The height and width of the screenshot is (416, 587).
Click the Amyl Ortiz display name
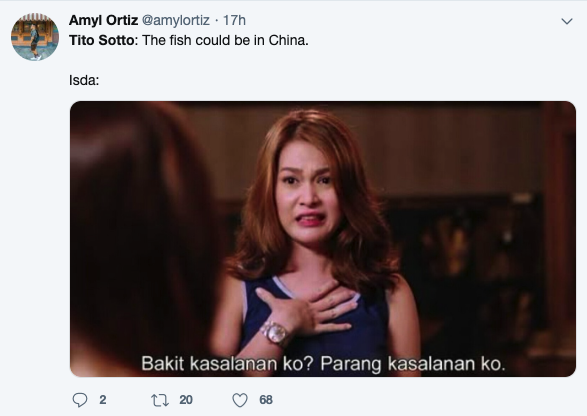click(103, 20)
